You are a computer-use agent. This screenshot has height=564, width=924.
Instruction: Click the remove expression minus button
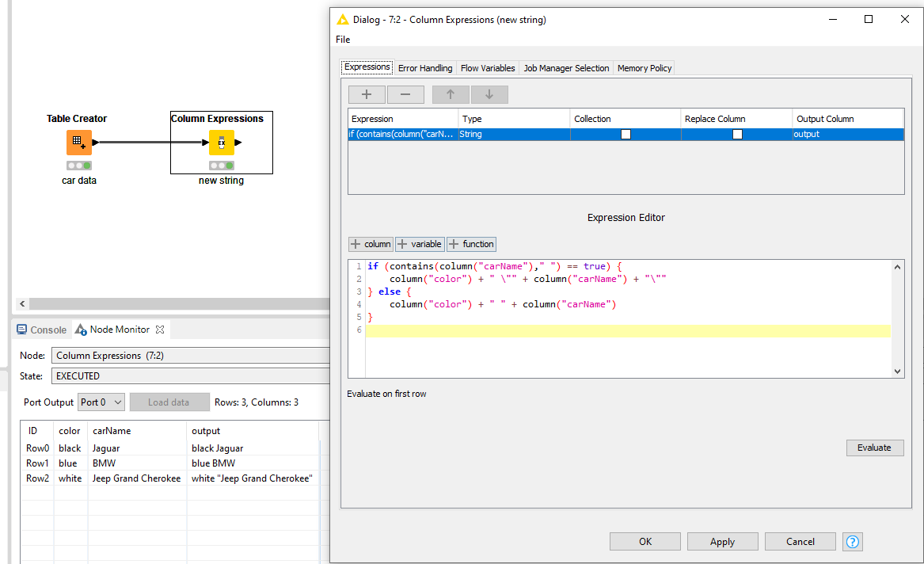click(x=405, y=94)
